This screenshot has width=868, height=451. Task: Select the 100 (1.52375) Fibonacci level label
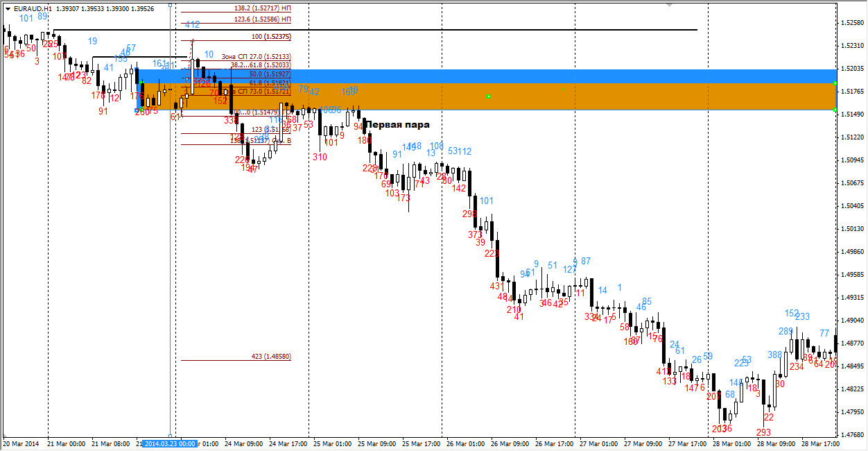[x=272, y=36]
